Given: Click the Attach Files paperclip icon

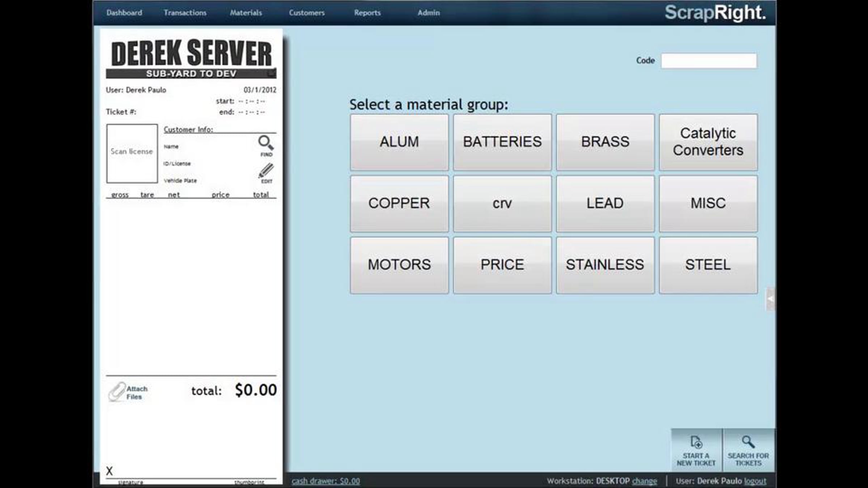Looking at the screenshot, I should [117, 392].
